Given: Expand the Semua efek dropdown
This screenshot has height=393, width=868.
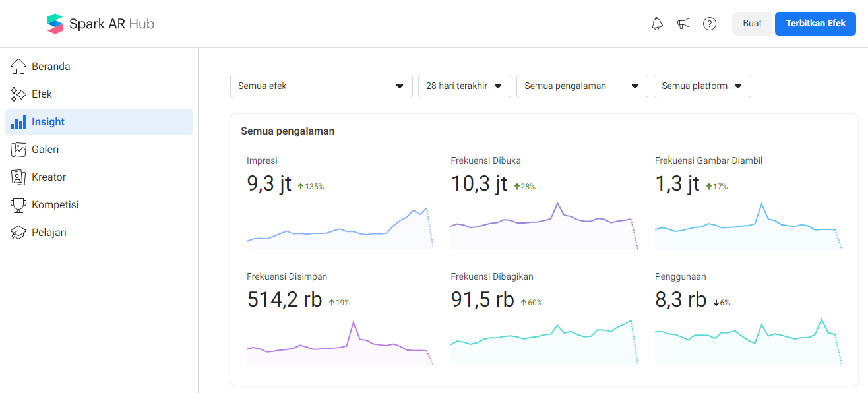Looking at the screenshot, I should point(321,86).
